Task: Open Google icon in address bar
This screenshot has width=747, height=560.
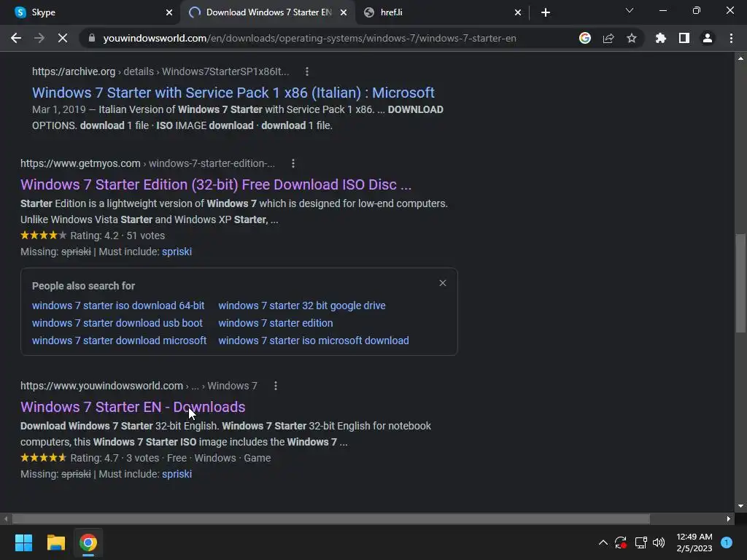Action: coord(585,38)
